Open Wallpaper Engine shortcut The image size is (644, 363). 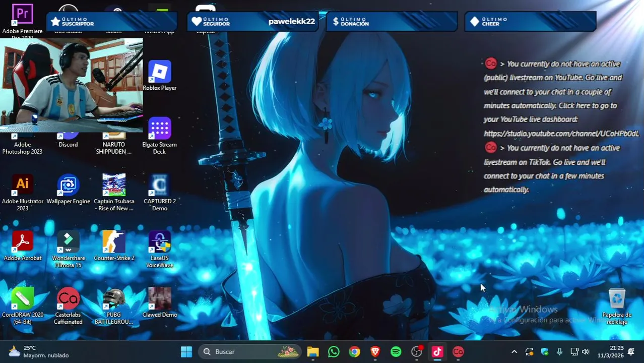click(x=68, y=190)
